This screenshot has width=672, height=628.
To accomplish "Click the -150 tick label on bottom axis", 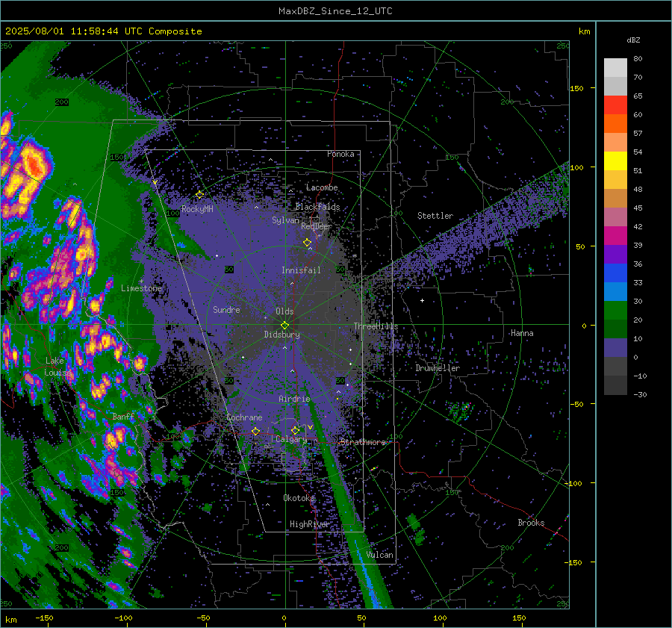I will 44,618.
